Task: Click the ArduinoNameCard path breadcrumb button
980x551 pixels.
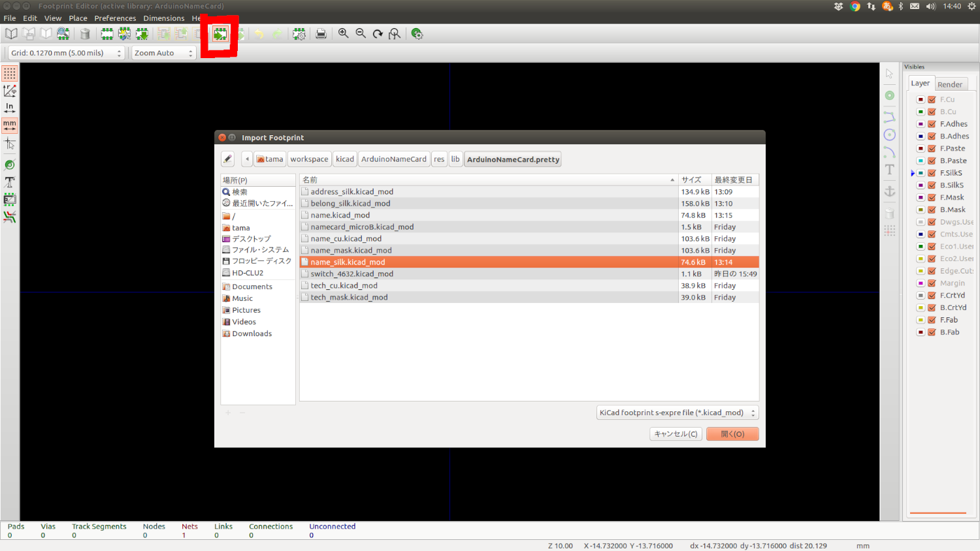Action: coord(394,159)
